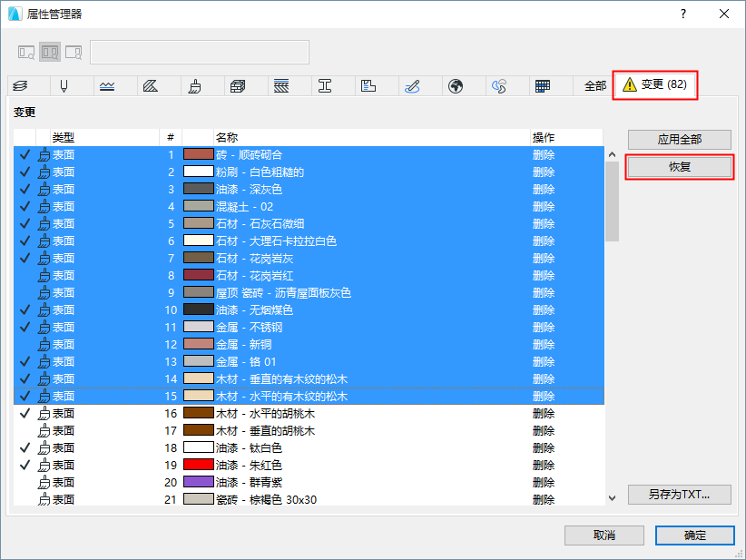
Task: Sort by the 操作 column header
Action: click(566, 137)
